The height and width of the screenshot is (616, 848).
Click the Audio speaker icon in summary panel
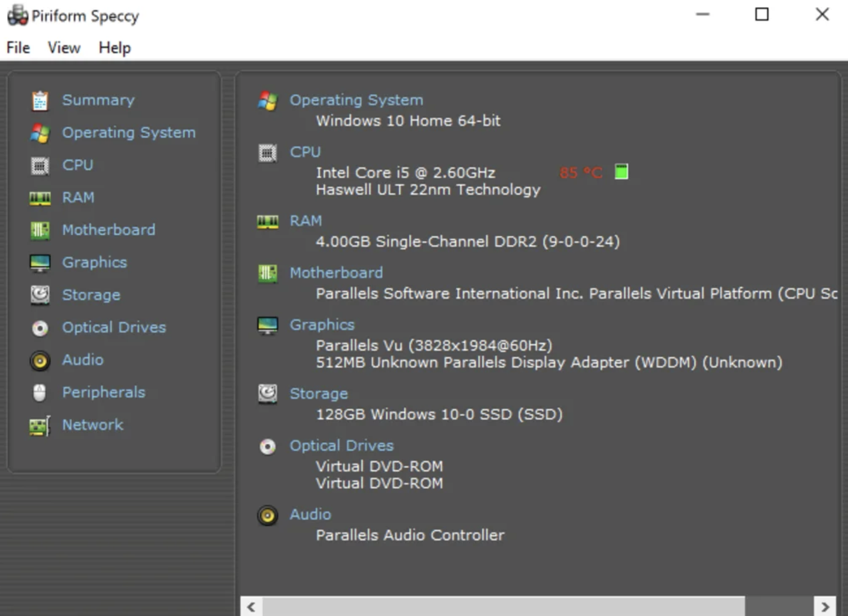[268, 515]
